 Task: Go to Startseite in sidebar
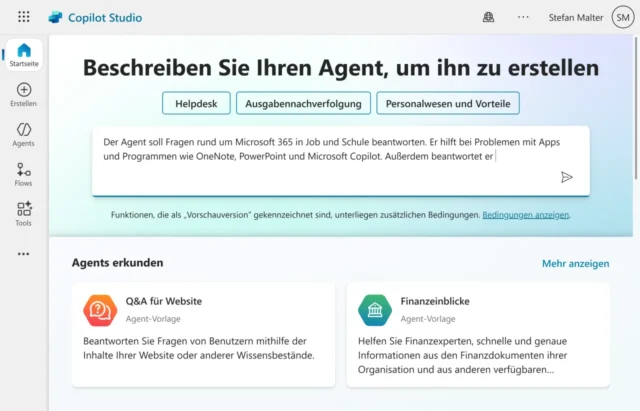24,55
